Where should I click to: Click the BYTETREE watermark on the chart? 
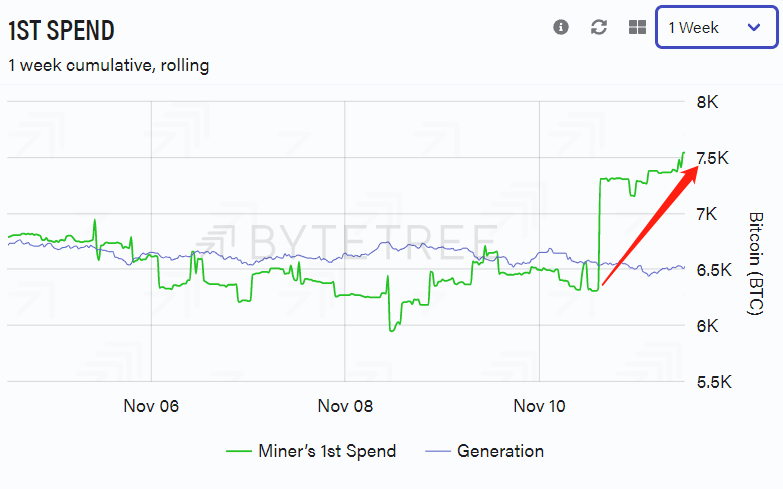[x=348, y=243]
